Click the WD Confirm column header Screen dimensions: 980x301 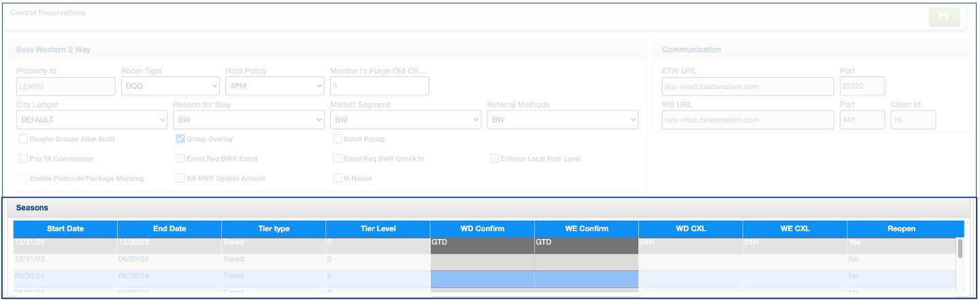482,229
